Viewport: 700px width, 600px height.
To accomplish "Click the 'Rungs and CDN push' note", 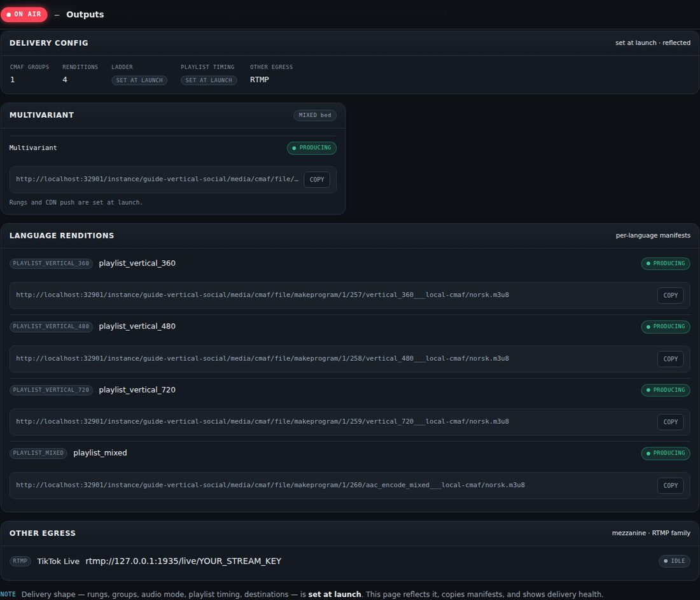I will [76, 203].
